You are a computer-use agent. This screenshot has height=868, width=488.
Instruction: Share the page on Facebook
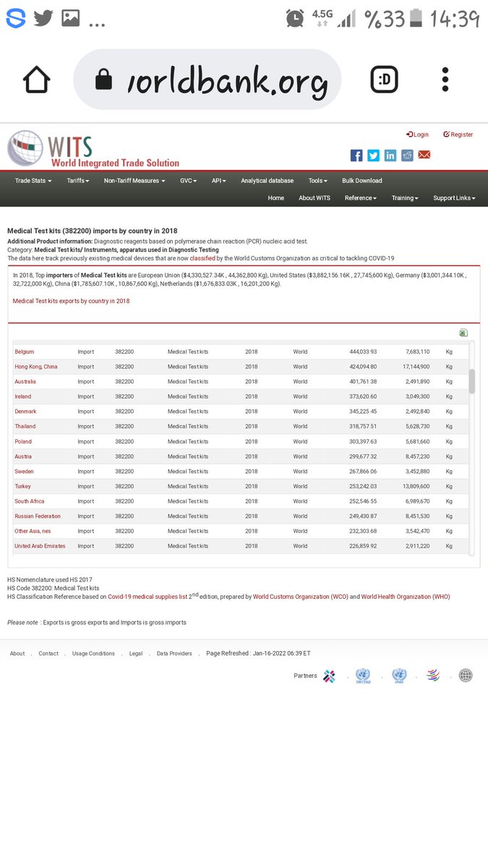pos(356,156)
